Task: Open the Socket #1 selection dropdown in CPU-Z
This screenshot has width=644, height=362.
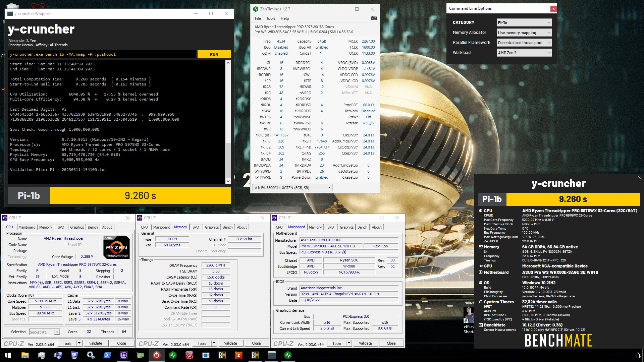Action: tap(44, 332)
